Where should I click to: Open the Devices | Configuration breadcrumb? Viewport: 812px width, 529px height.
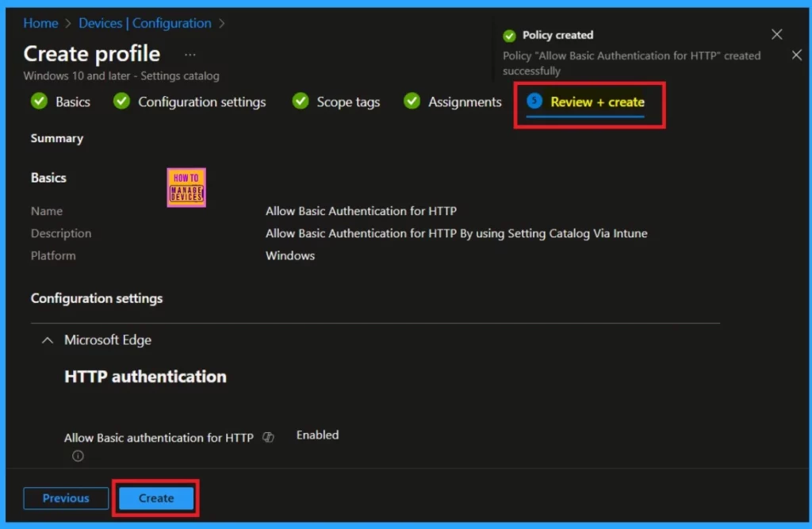click(x=145, y=23)
